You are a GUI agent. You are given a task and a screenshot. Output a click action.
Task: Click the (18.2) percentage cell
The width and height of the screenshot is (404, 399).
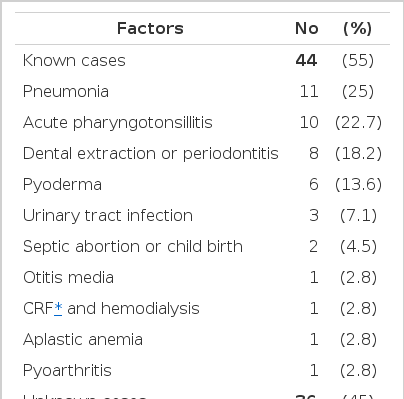(358, 154)
